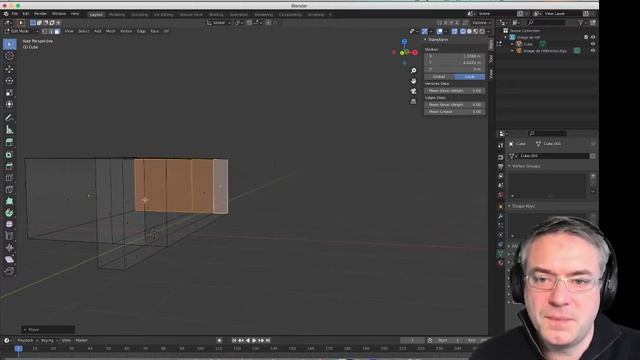
Task: Select the 3D Cursor tool
Action: 9,56
